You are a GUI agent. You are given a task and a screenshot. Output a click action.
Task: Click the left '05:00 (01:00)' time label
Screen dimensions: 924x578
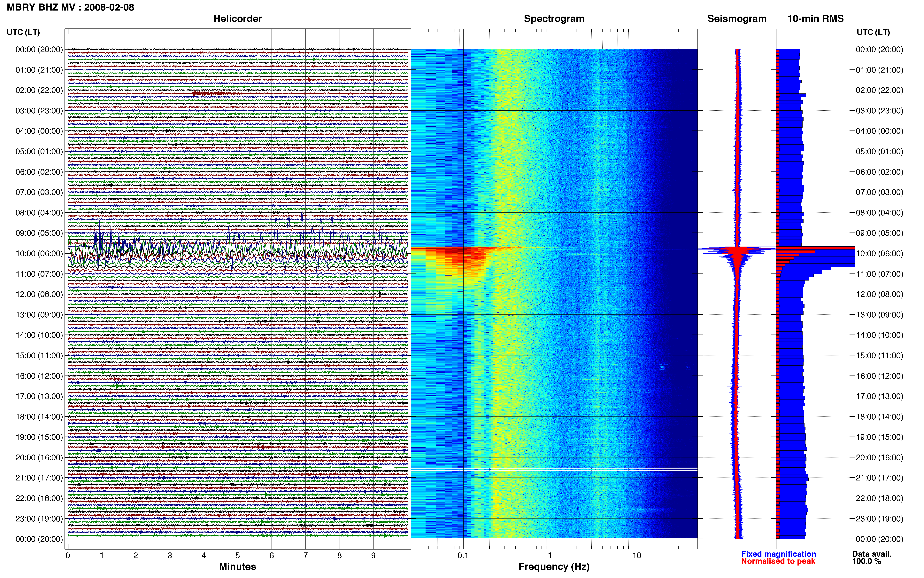click(x=39, y=151)
